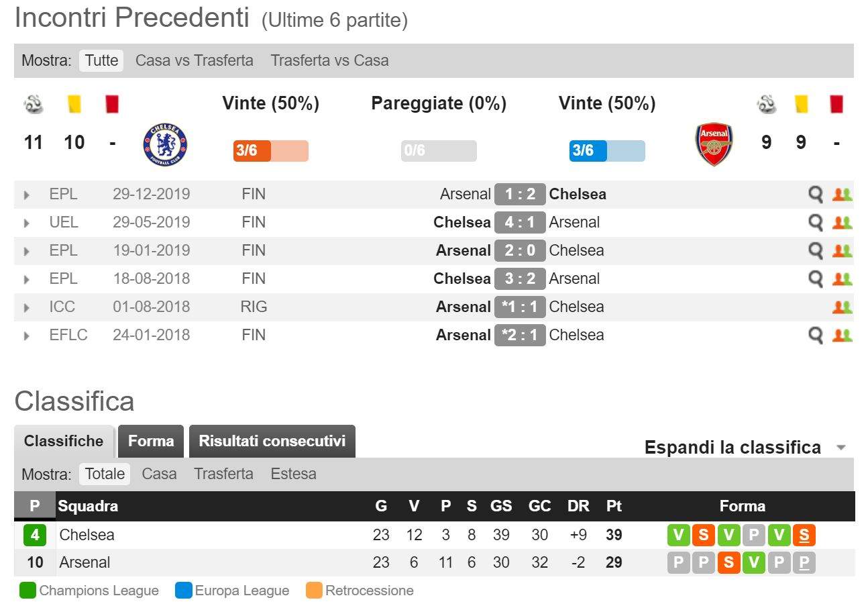Image resolution: width=868 pixels, height=610 pixels.
Task: Open lineup icon for 18-08-2018 EPL match
Action: (842, 279)
